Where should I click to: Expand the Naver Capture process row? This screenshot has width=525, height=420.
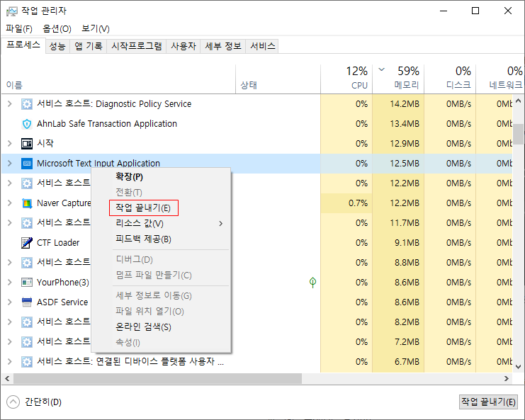[10, 203]
